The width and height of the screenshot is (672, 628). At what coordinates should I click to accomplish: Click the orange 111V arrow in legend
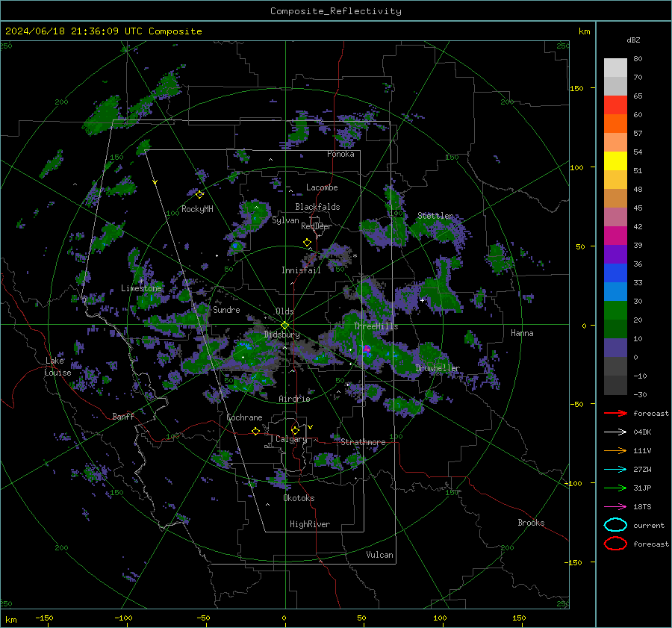point(615,450)
